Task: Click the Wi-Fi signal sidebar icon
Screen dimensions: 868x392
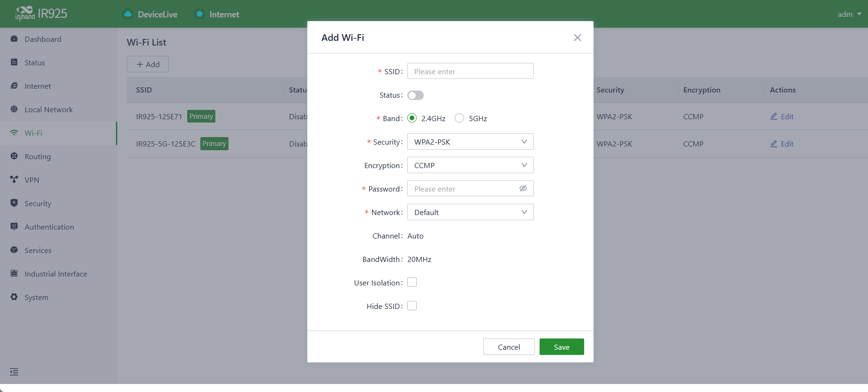Action: 14,133
